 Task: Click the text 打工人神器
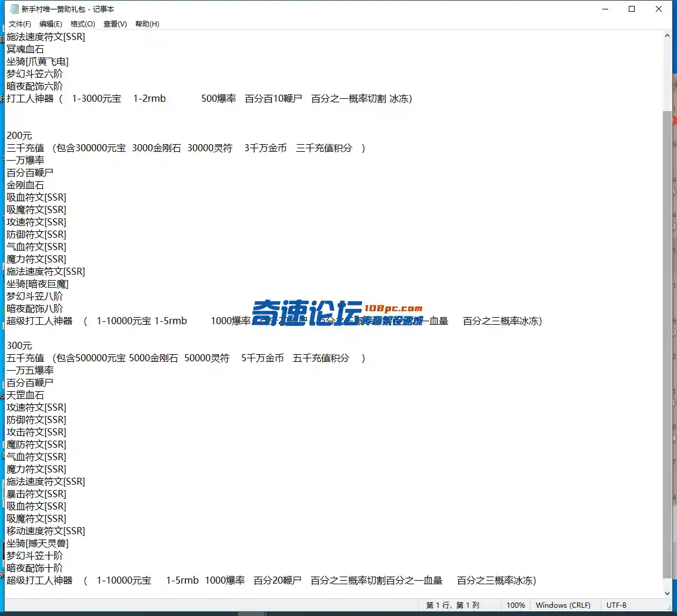30,98
